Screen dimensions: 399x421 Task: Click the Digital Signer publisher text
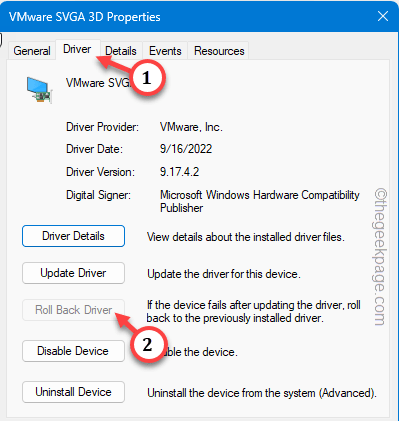click(x=260, y=201)
